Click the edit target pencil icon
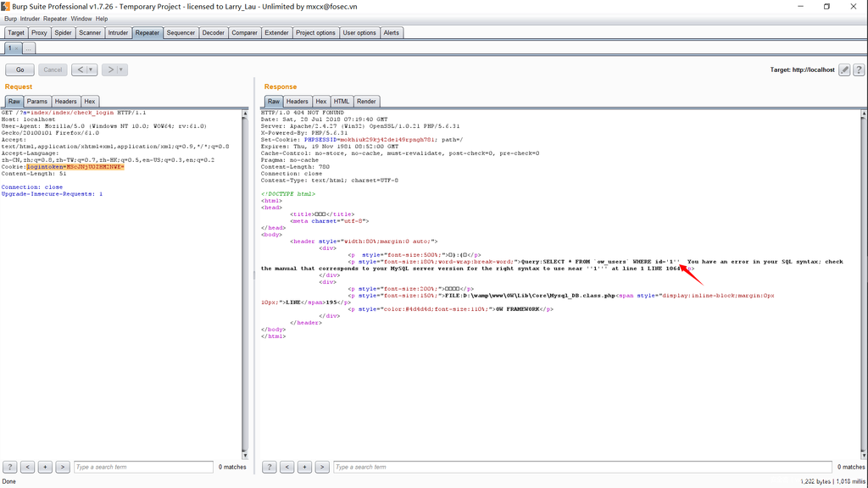This screenshot has height=488, width=868. (844, 69)
